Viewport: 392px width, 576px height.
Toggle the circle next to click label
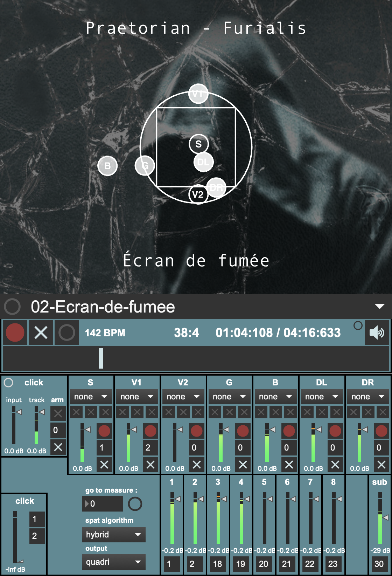[8, 383]
